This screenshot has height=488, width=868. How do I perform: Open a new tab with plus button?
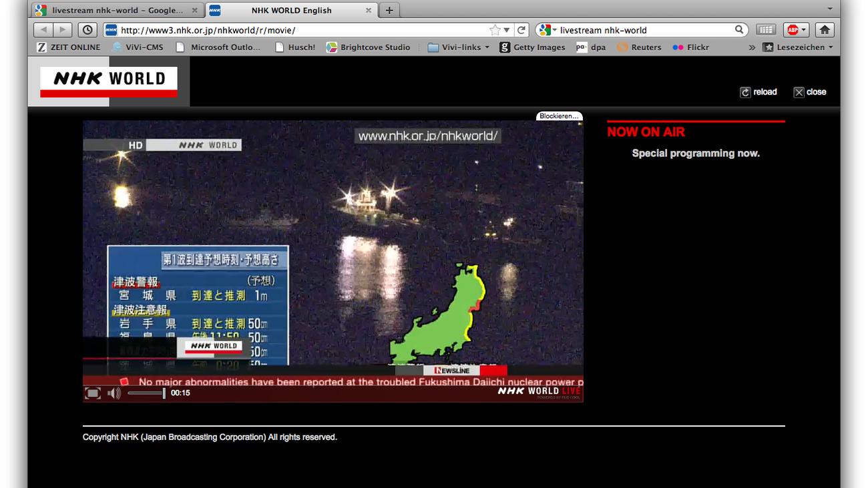[x=389, y=10]
